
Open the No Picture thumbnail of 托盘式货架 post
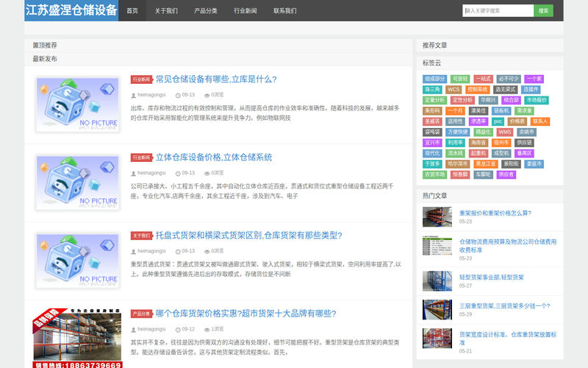coord(78,261)
